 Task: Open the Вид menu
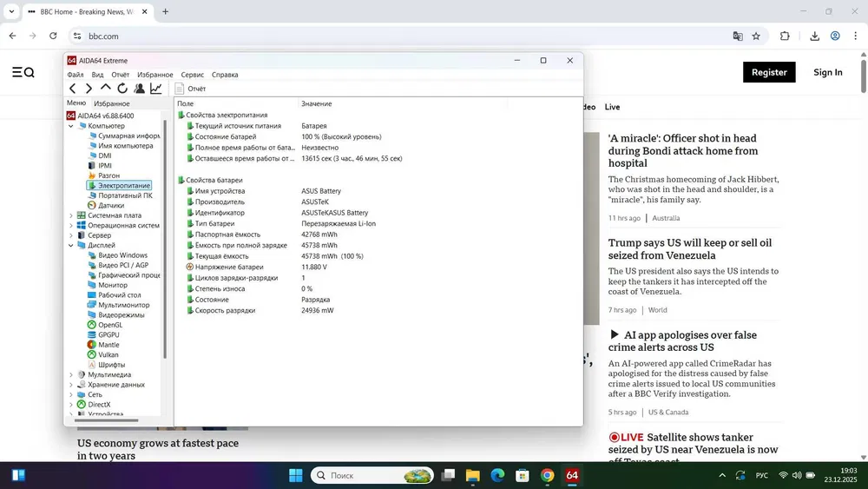point(97,75)
